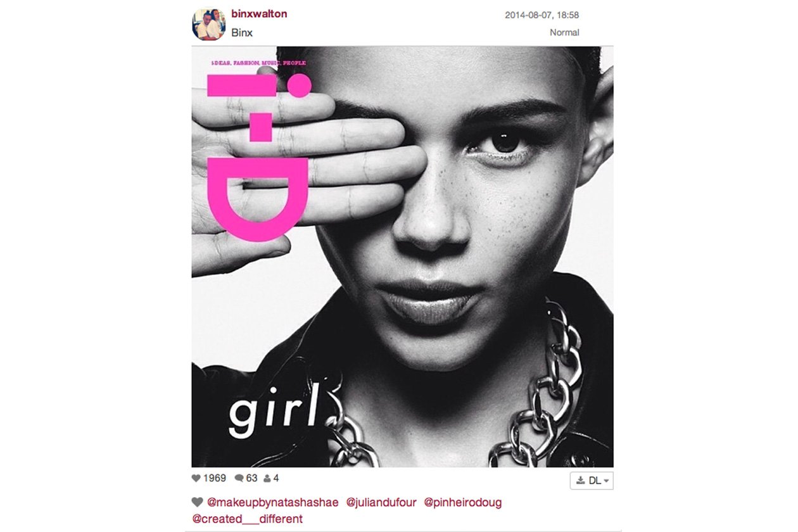This screenshot has height=532, width=798.
Task: Click the Binx display name text
Action: pyautogui.click(x=242, y=32)
